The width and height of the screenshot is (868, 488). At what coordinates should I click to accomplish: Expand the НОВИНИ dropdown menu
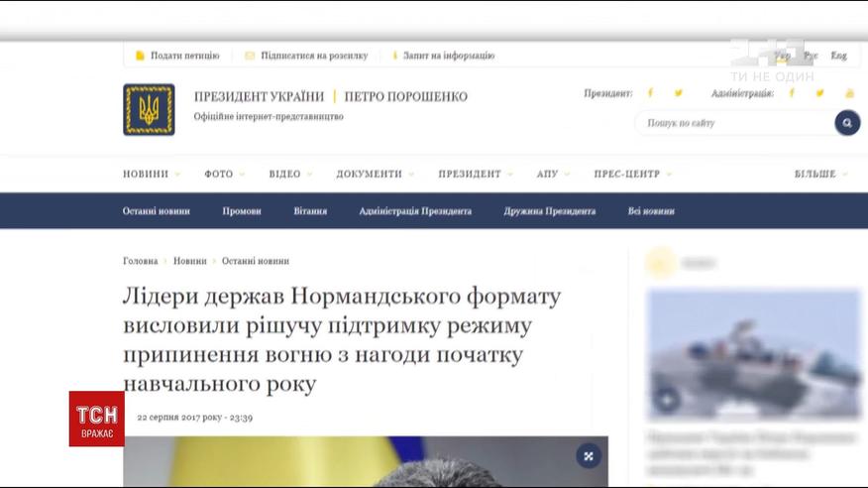[151, 174]
